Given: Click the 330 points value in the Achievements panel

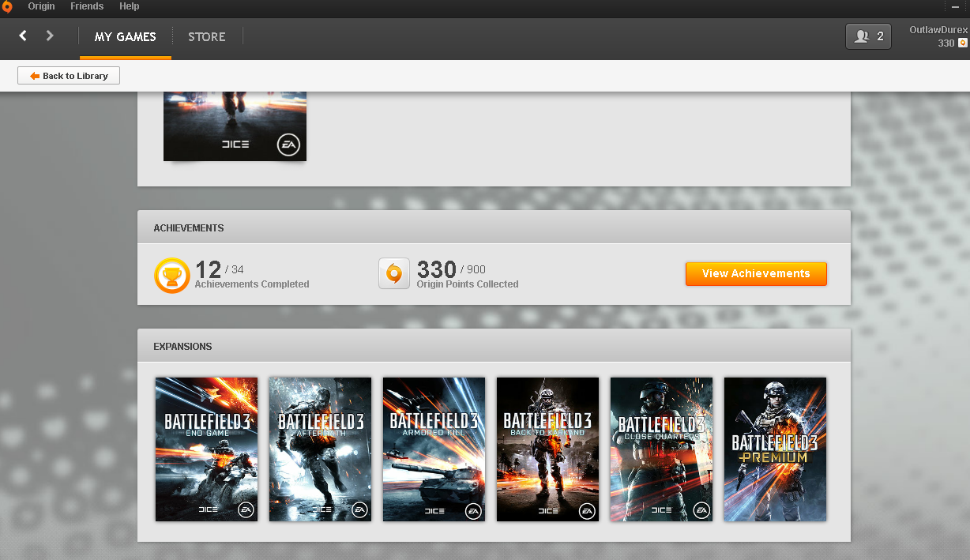Looking at the screenshot, I should 437,269.
